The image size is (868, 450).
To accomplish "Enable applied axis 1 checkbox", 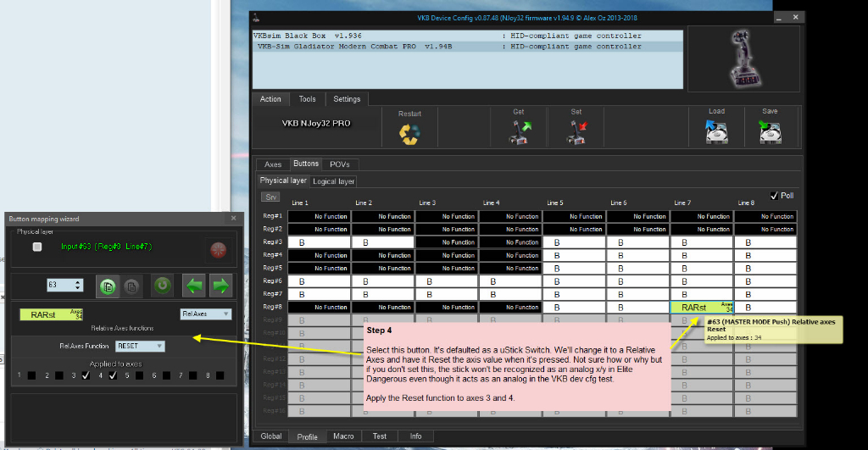I will [x=31, y=375].
